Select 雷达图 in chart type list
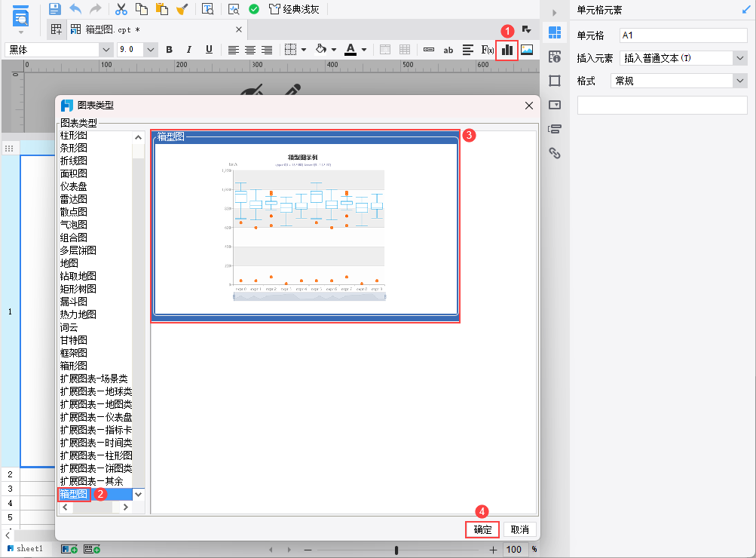The height and width of the screenshot is (558, 756). point(74,199)
